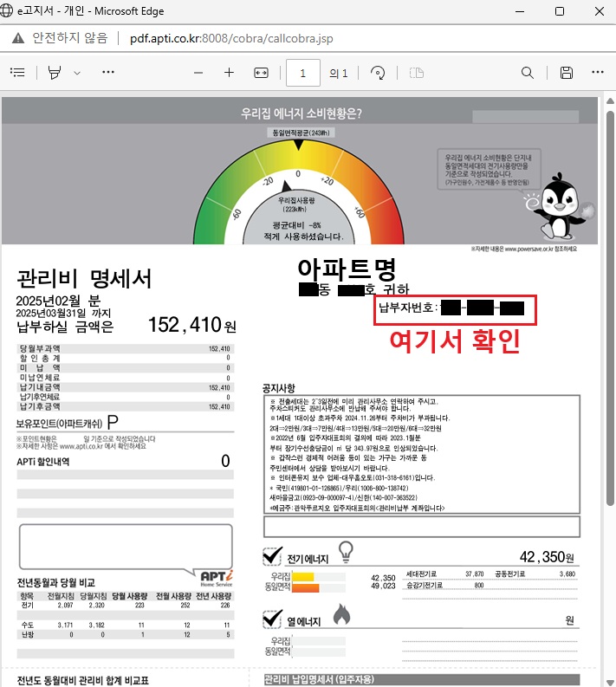Viewport: 616px width, 687px height.
Task: Click the page number input field
Action: coord(302,73)
